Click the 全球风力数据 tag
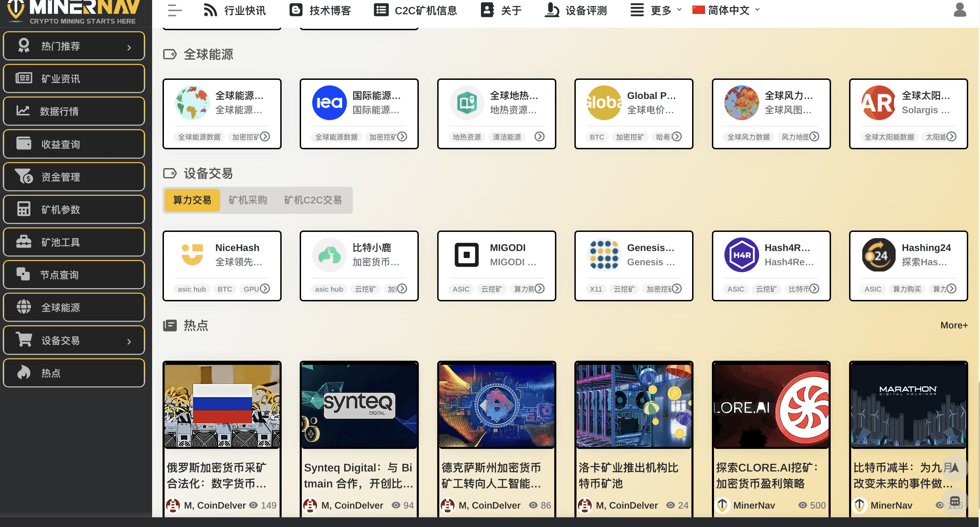The height and width of the screenshot is (527, 980). click(x=748, y=137)
